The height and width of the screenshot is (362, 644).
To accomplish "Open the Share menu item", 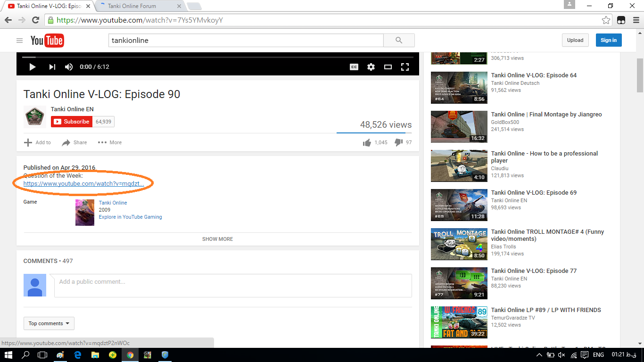I will [x=74, y=142].
